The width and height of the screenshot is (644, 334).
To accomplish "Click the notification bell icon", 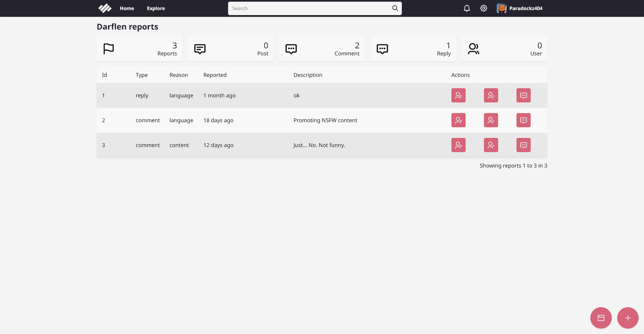I will [467, 8].
